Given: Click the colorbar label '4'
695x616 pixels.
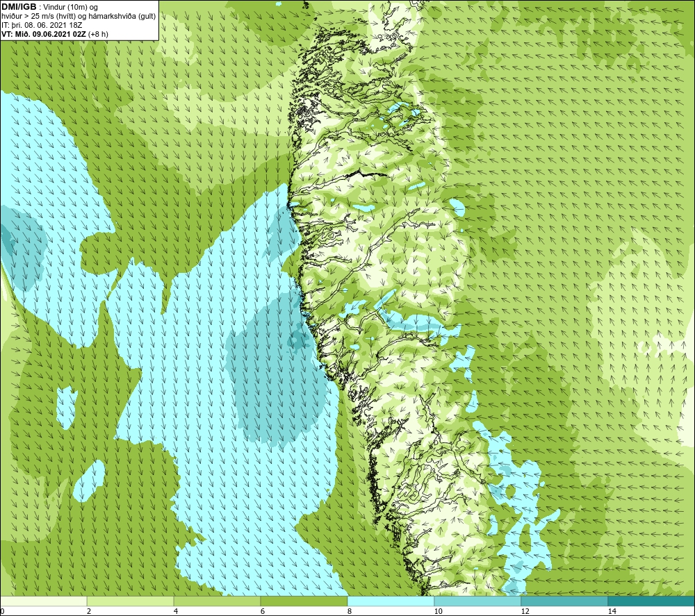Looking at the screenshot, I should [176, 612].
